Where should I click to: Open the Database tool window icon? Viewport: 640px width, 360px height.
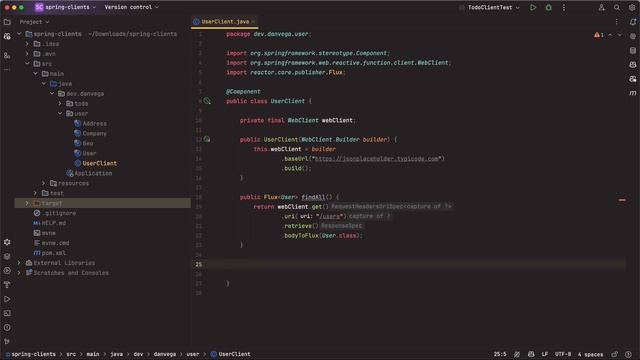pyautogui.click(x=633, y=51)
